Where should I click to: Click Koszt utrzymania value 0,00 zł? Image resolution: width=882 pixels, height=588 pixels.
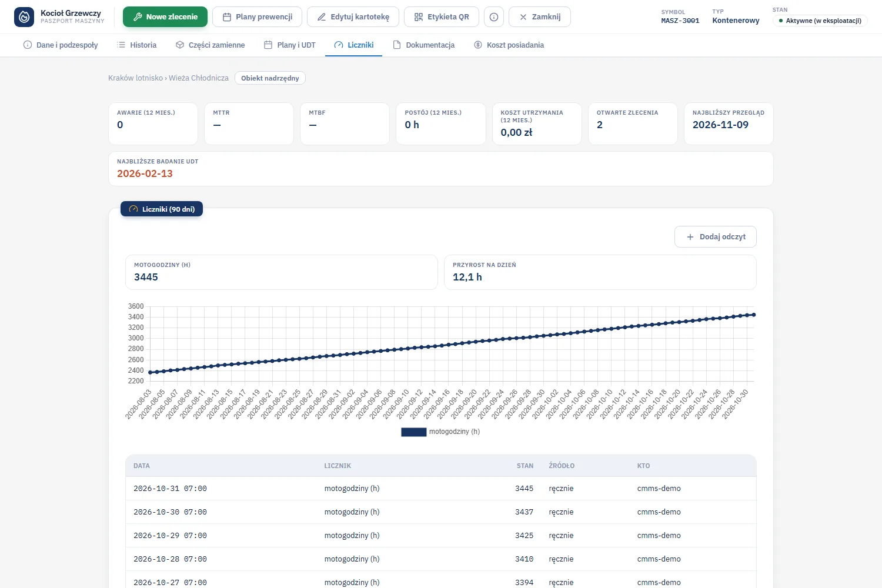516,132
